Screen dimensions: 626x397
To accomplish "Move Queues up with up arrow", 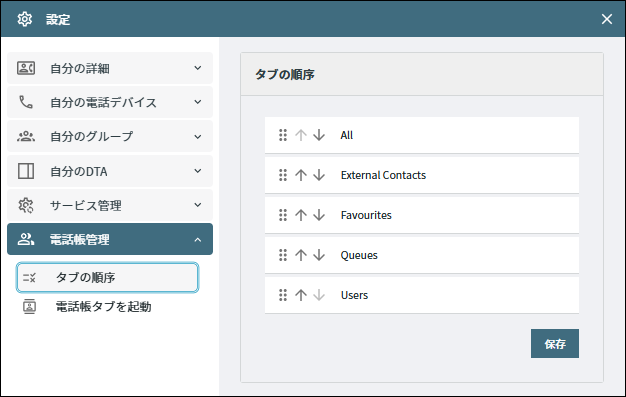I will point(301,255).
